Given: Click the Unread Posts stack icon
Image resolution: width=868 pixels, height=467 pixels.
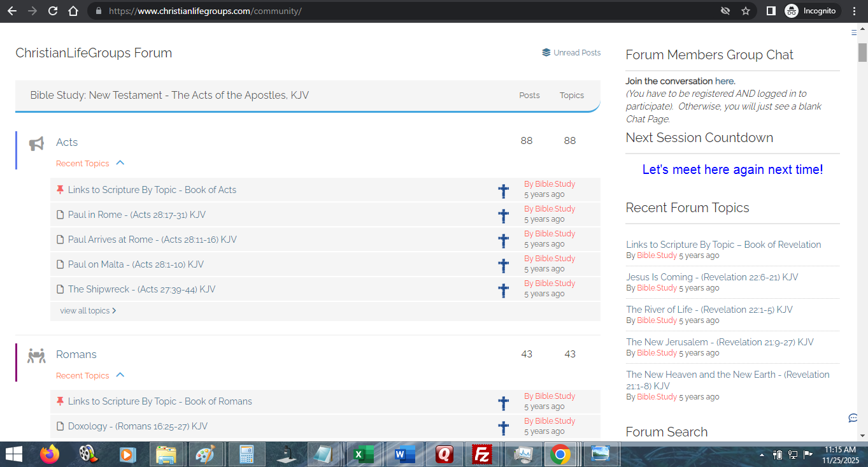Looking at the screenshot, I should pos(546,53).
